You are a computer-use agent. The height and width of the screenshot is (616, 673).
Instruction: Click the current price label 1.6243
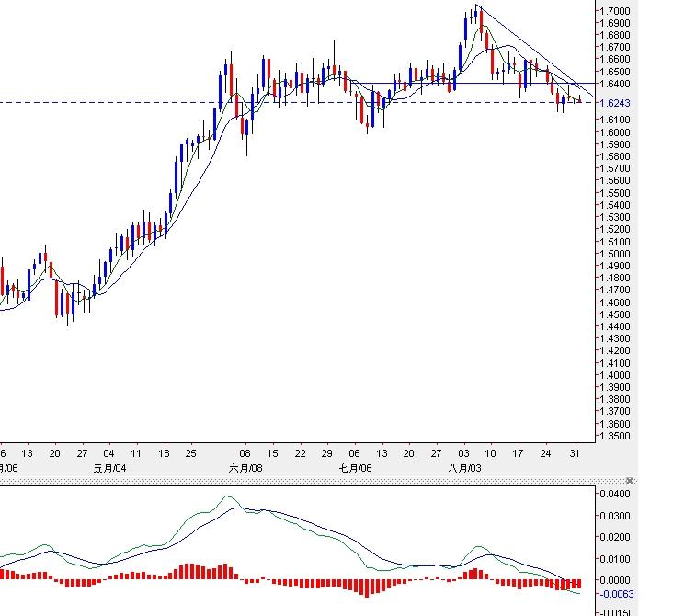pyautogui.click(x=615, y=103)
